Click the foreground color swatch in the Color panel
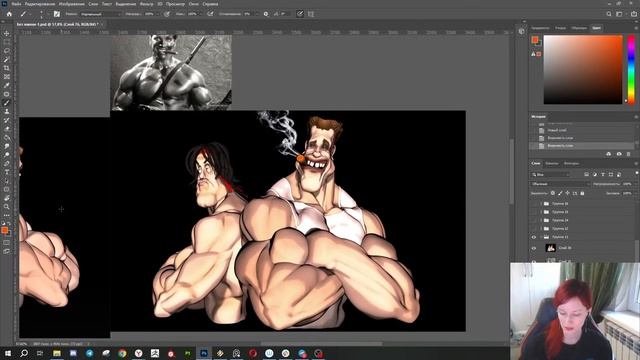The image size is (640, 360). (x=535, y=40)
